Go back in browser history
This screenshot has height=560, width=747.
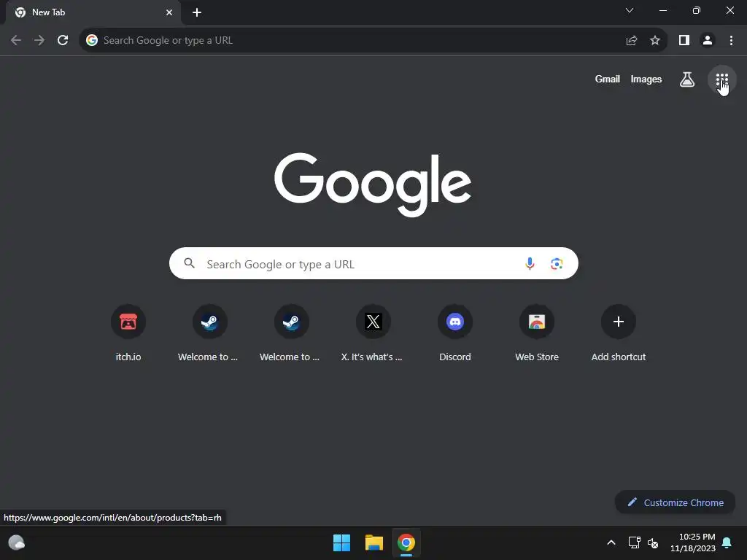pyautogui.click(x=16, y=40)
